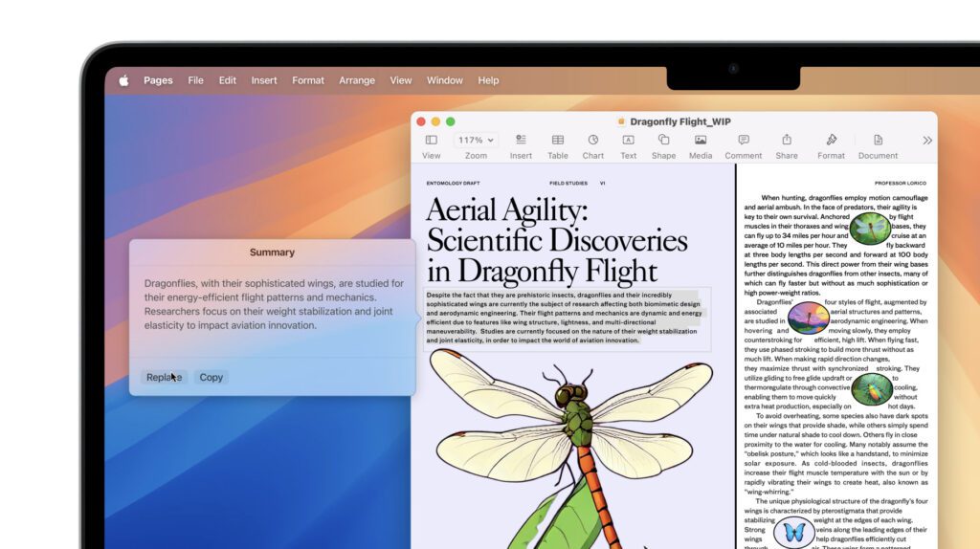The width and height of the screenshot is (980, 549).
Task: Click the Summary popup heading
Action: coord(272,253)
